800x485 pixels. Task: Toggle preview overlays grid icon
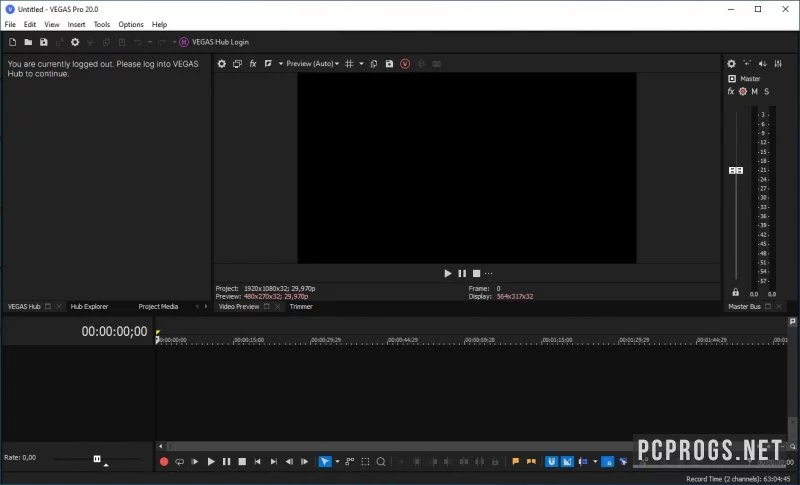349,64
